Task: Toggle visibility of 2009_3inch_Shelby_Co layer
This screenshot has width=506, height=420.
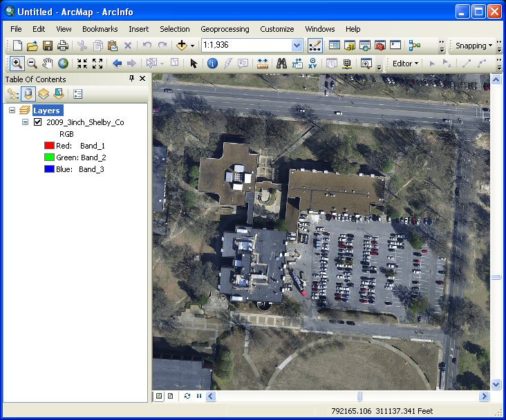Action: point(38,122)
